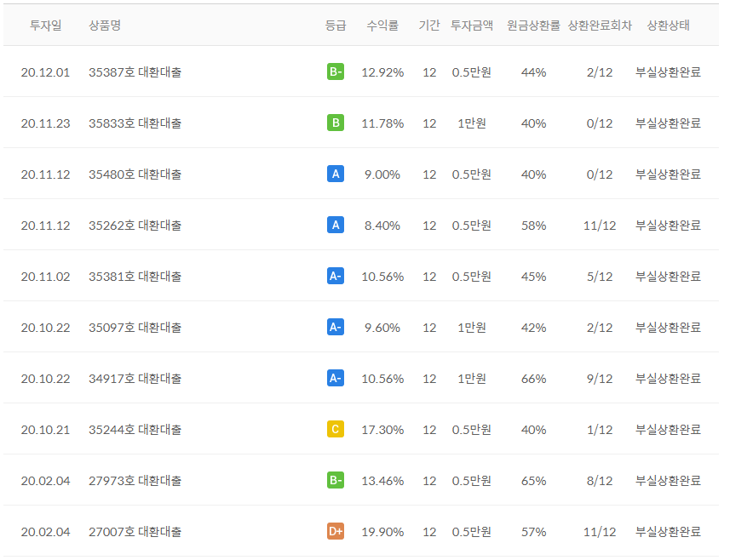Viewport: 730px width, 560px height.
Task: Click 부실상환완료 status in 27007호 row
Action: click(668, 532)
